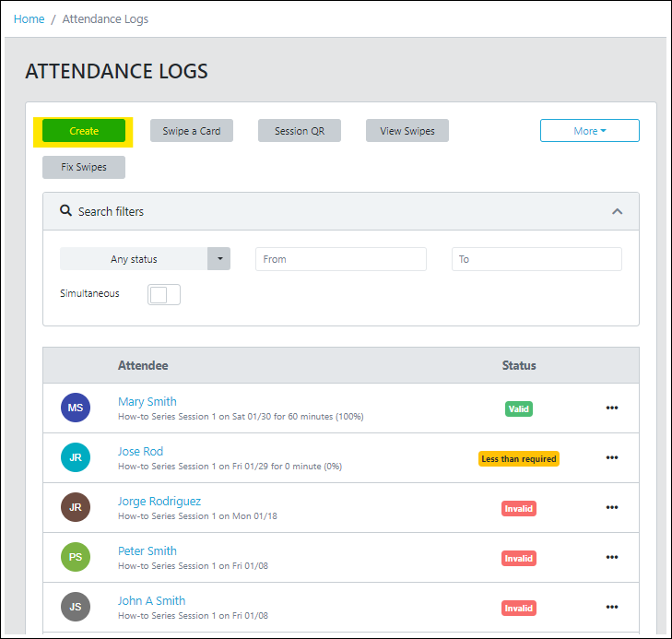This screenshot has width=672, height=639.
Task: Collapse the Search filters panel chevron
Action: tap(617, 211)
